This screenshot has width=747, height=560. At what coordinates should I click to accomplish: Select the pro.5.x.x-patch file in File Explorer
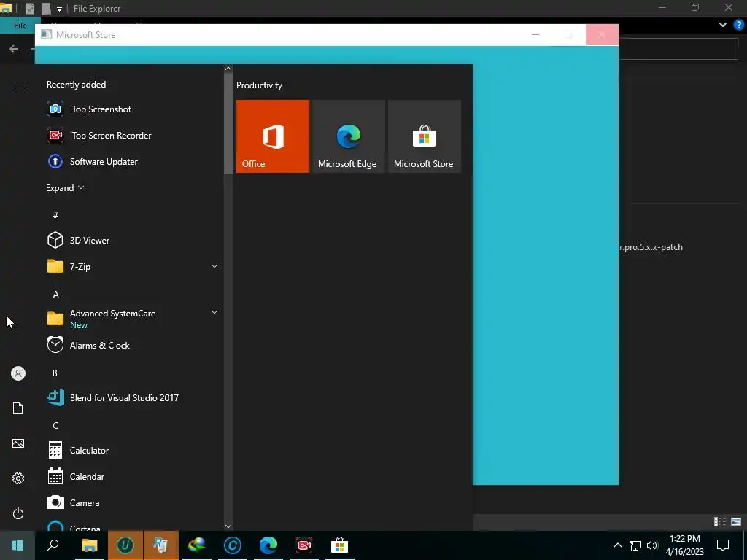651,247
